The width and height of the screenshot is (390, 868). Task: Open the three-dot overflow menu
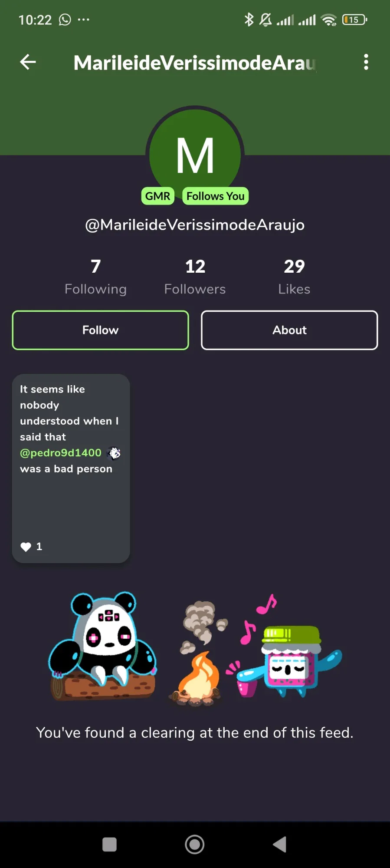point(366,62)
